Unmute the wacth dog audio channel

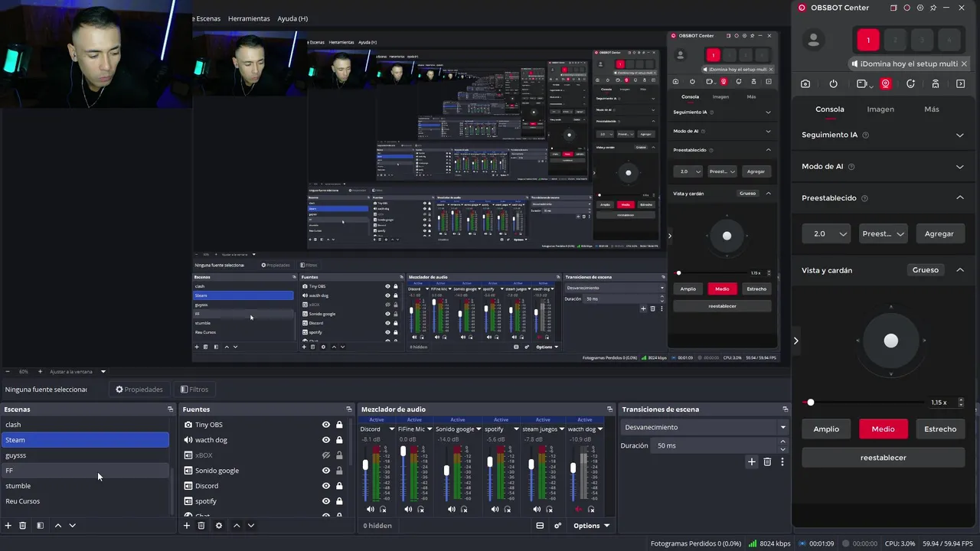pos(578,509)
